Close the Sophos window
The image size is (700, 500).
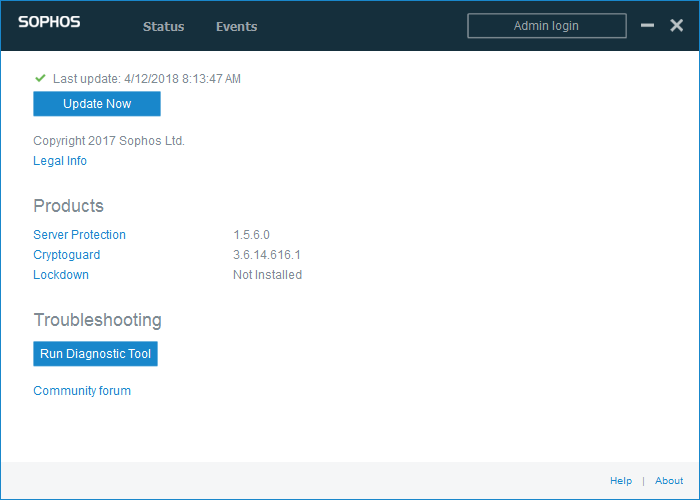[676, 25]
